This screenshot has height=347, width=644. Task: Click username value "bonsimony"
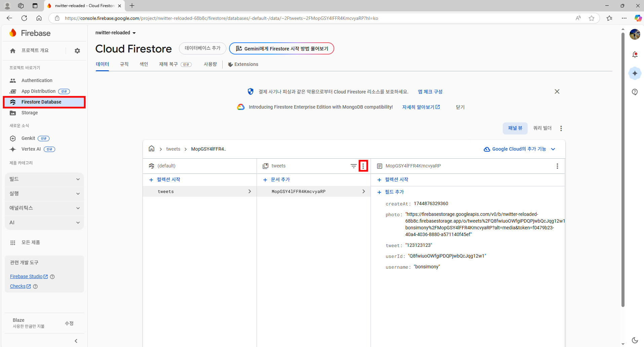[427, 267]
